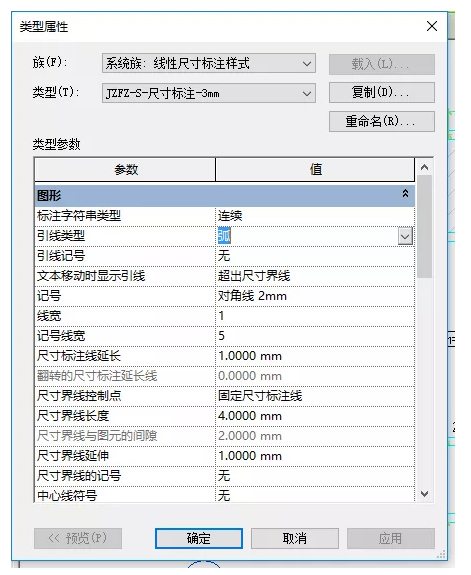
Task: Click the 复制(D)... button
Action: (381, 92)
